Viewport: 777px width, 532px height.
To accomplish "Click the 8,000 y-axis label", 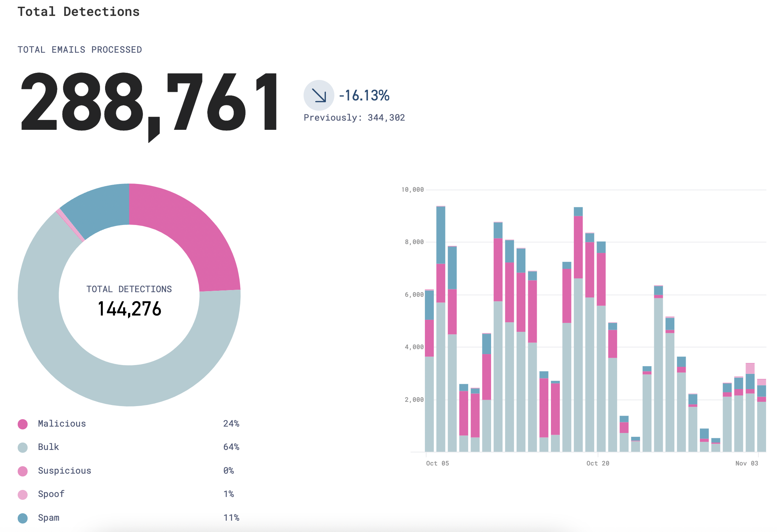I will coord(414,242).
